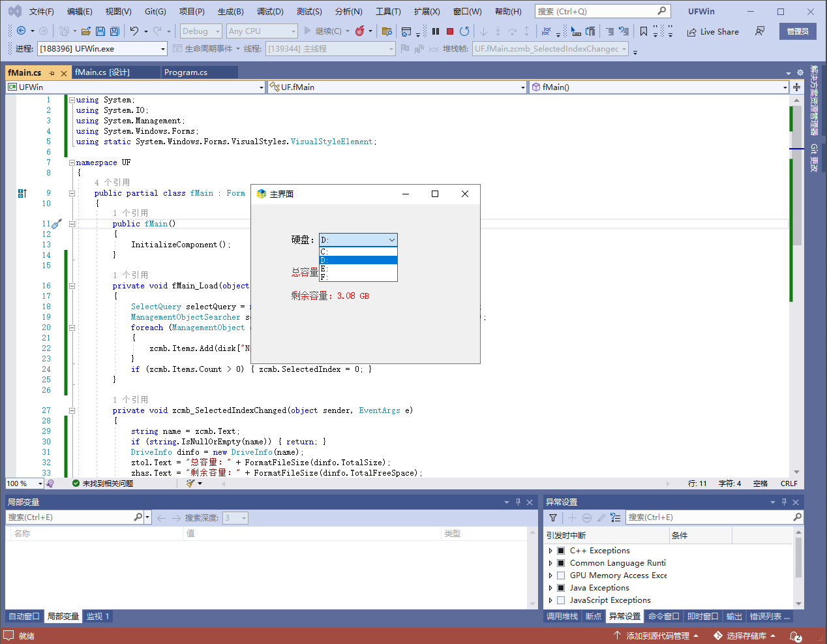Viewport: 827px width, 644px height.
Task: Click the Hot Reload flame icon
Action: (359, 31)
